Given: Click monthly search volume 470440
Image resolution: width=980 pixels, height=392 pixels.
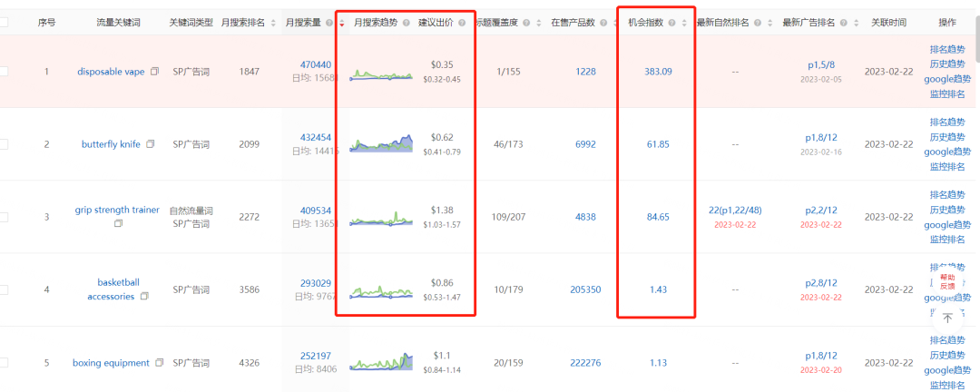Looking at the screenshot, I should 316,64.
